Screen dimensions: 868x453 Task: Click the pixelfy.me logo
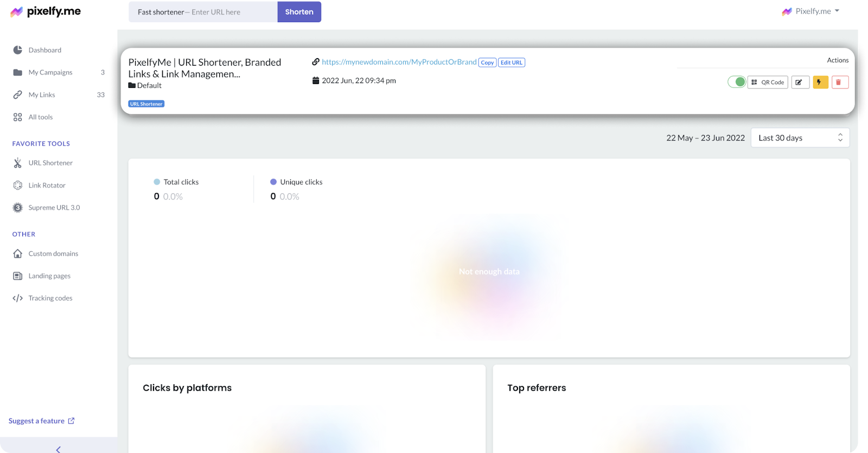(46, 11)
